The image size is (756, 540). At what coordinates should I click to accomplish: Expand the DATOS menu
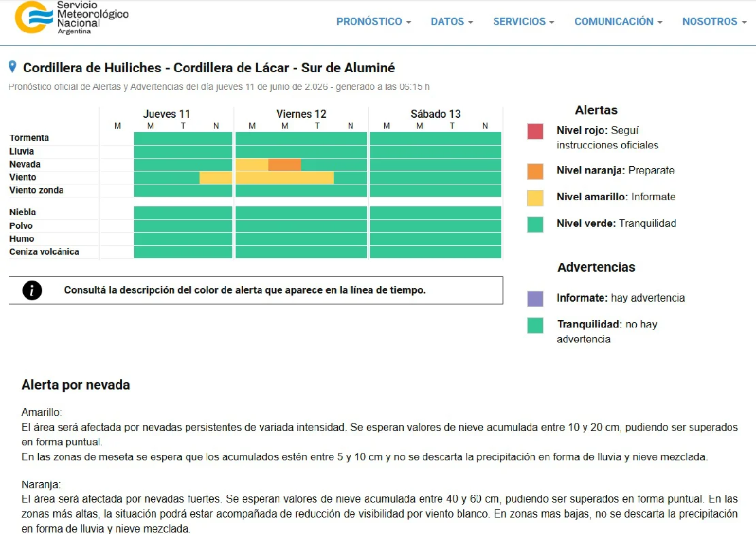452,22
